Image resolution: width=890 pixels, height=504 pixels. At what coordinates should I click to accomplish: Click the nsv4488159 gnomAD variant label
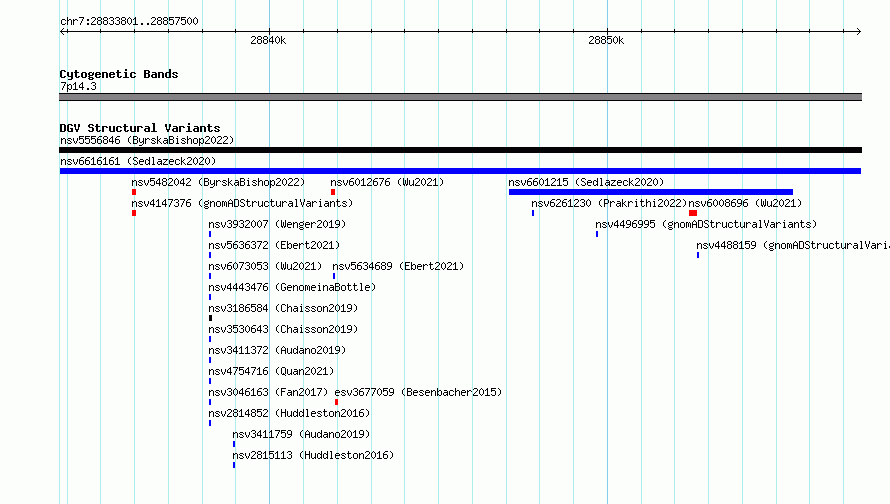(792, 245)
